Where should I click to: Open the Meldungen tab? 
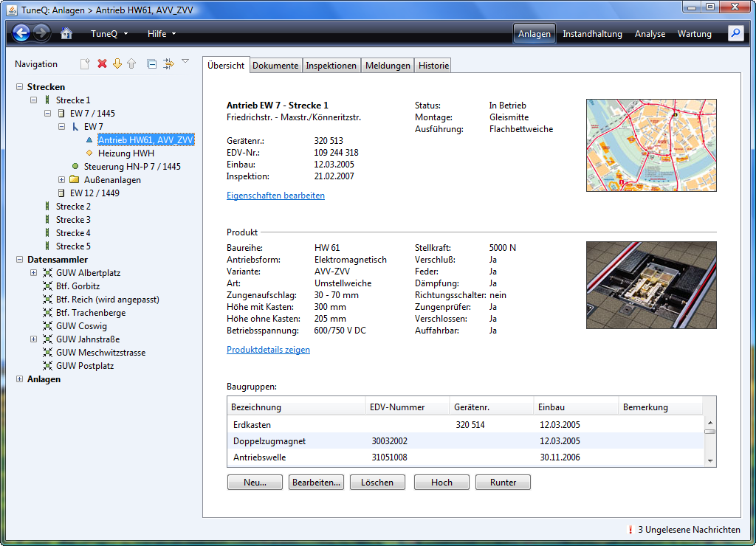[388, 66]
